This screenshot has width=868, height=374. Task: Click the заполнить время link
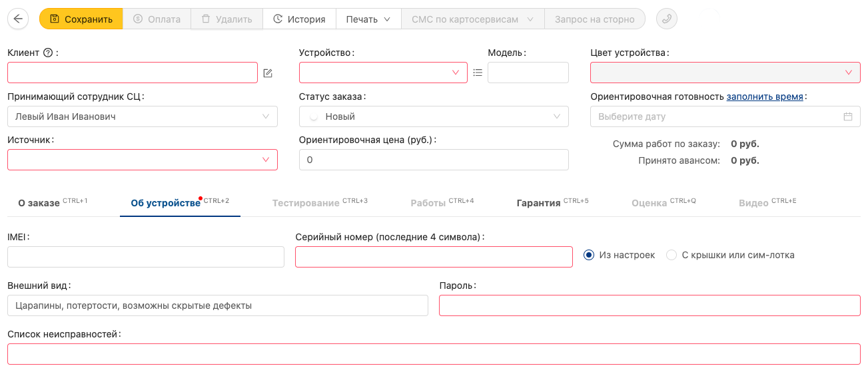pyautogui.click(x=765, y=96)
